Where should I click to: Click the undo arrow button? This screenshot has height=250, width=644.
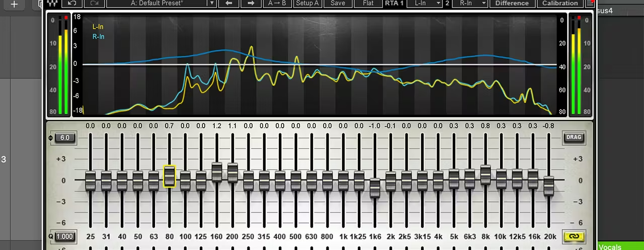(x=72, y=3)
